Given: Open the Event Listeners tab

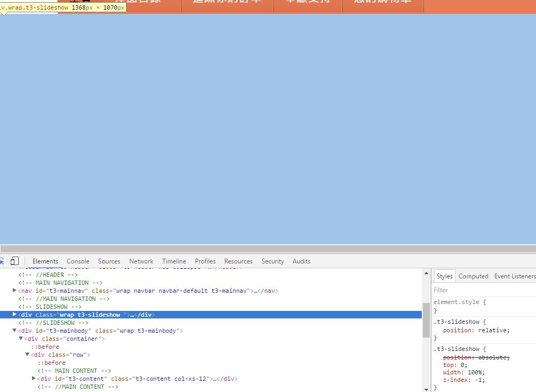Looking at the screenshot, I should [514, 276].
